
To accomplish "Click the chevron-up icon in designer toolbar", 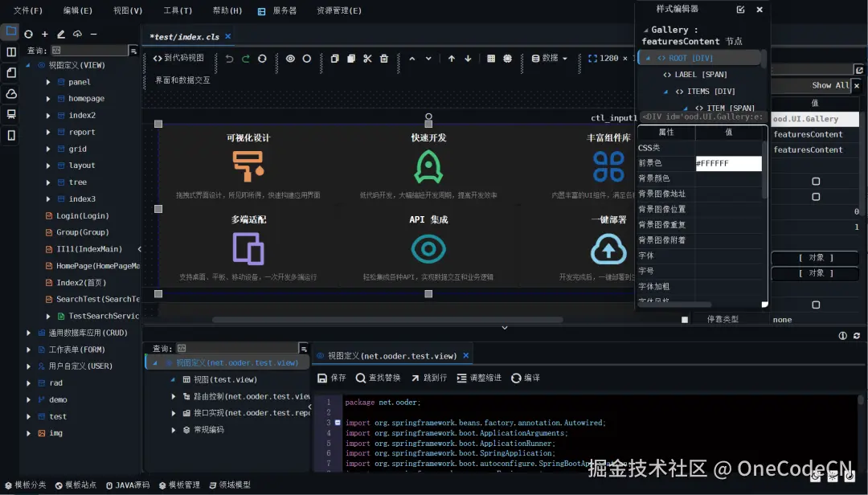I will click(x=411, y=59).
